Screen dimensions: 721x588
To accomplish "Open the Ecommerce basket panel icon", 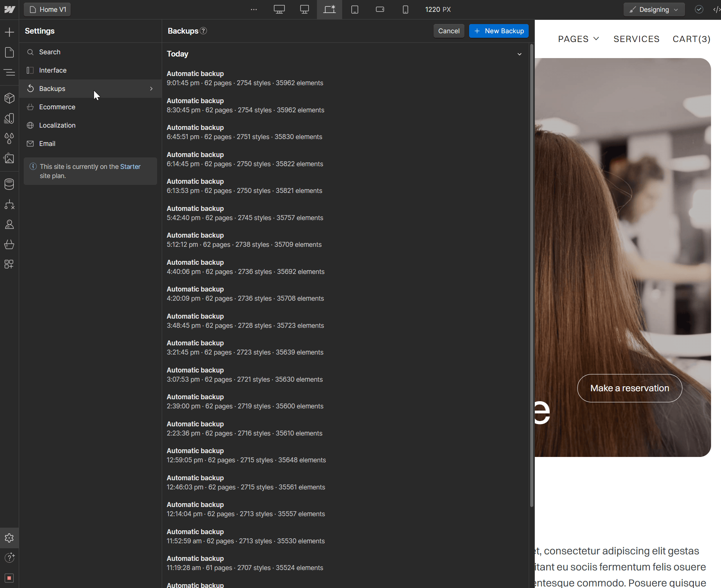I will click(x=10, y=244).
